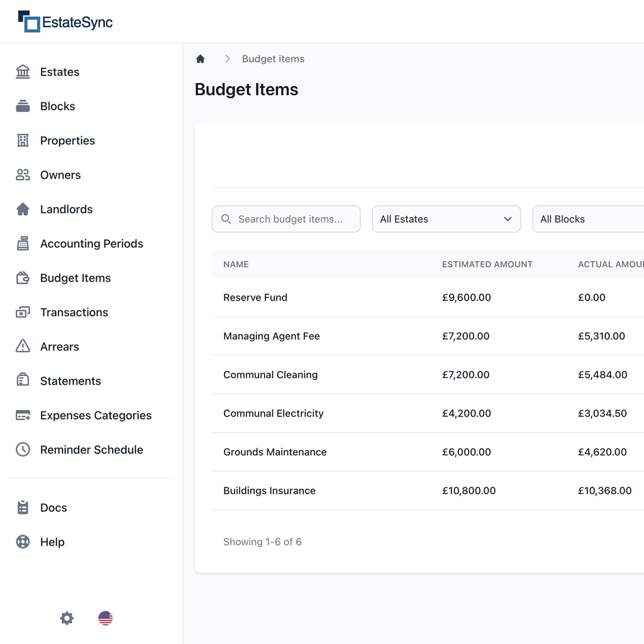Open settings via the gear icon

point(67,618)
